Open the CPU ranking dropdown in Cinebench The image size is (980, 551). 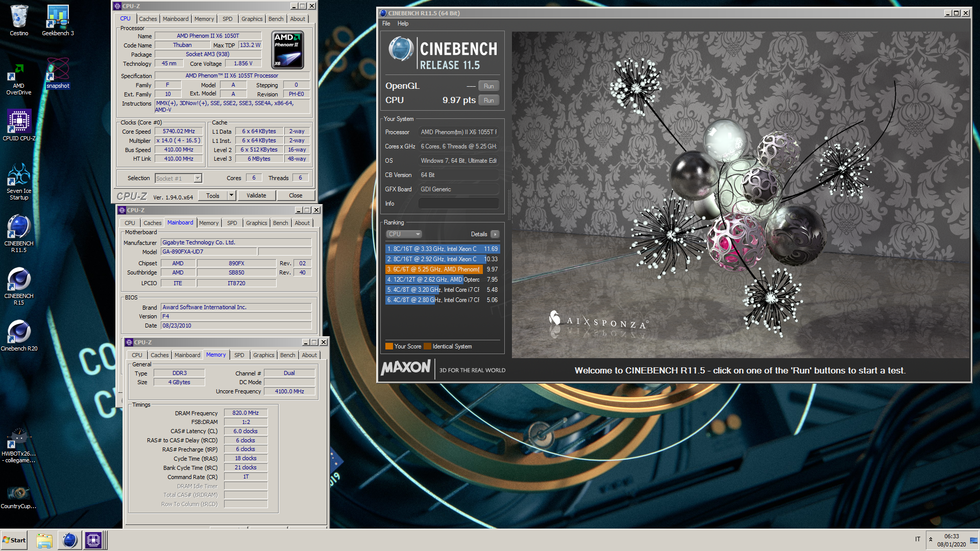click(403, 234)
